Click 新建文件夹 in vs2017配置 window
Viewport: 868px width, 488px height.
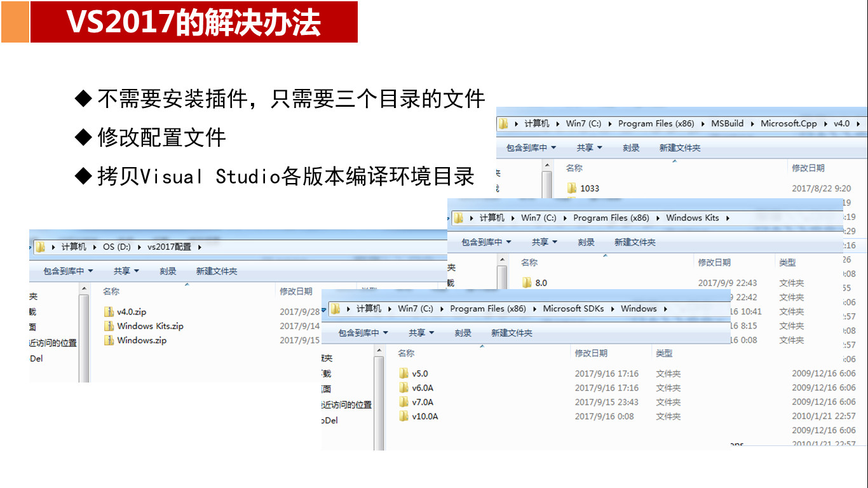217,271
